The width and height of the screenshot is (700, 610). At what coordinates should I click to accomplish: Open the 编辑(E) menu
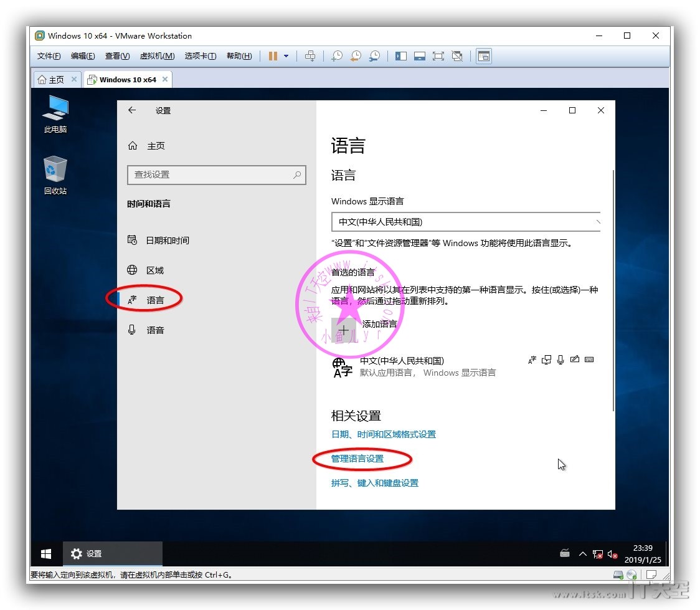[83, 56]
